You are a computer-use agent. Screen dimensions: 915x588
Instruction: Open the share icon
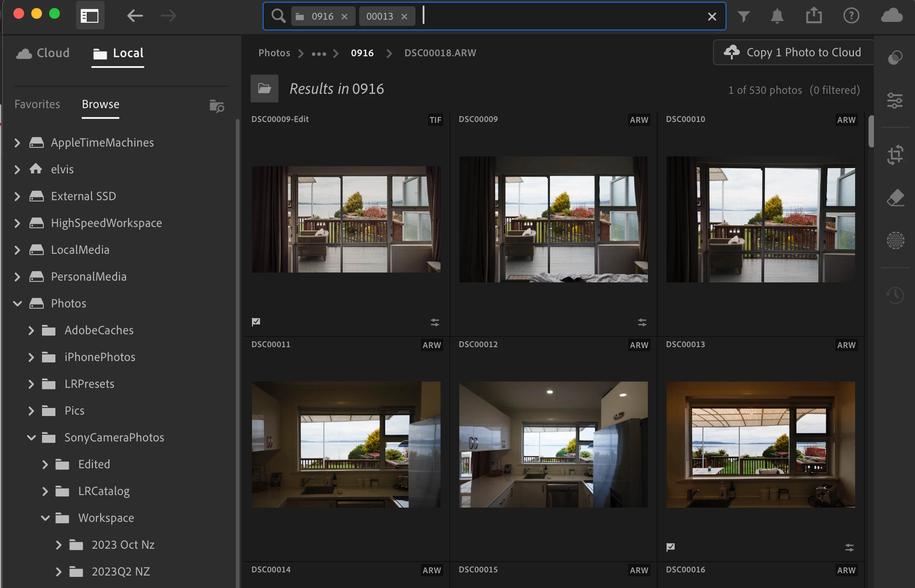814,16
